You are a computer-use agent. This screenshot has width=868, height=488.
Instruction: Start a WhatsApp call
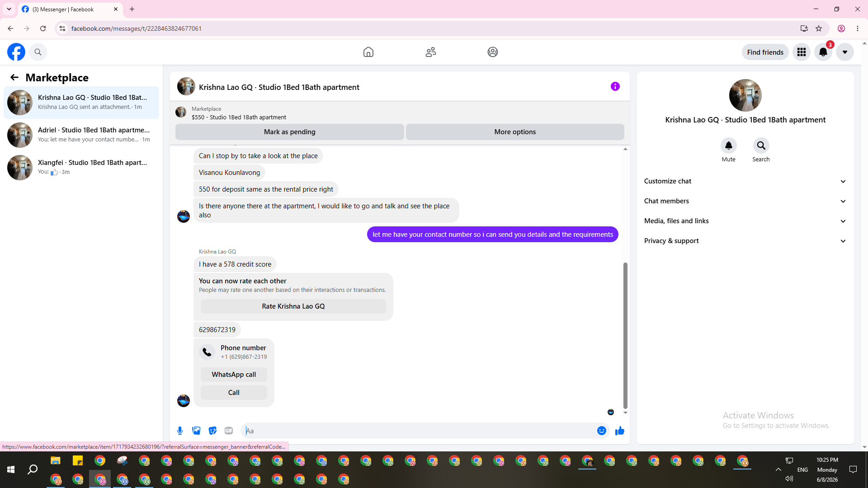pos(234,375)
